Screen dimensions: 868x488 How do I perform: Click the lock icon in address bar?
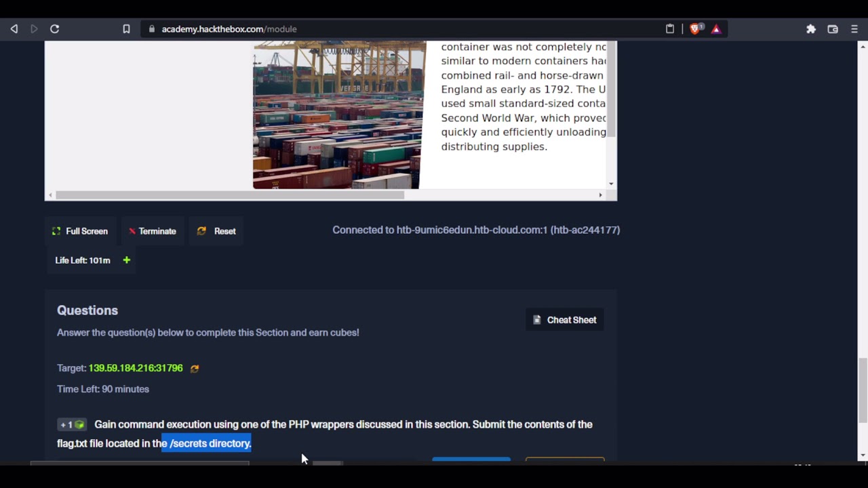point(152,29)
